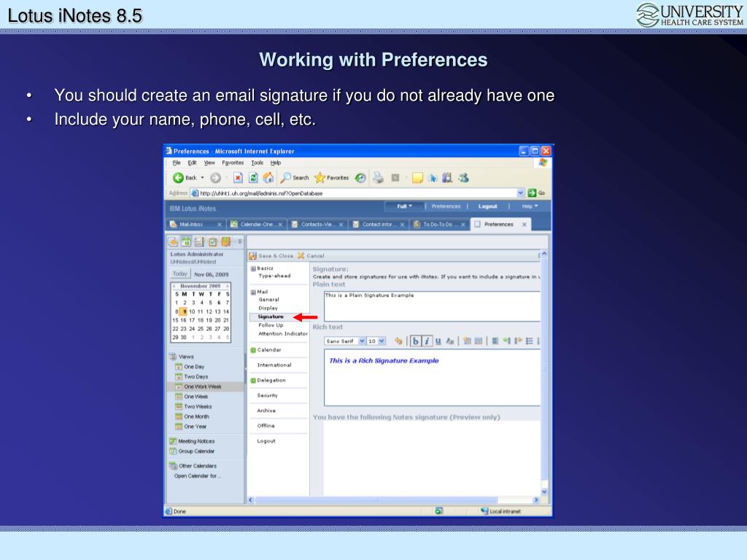Open the Full mode dropdown
The height and width of the screenshot is (560, 747).
pyautogui.click(x=404, y=206)
